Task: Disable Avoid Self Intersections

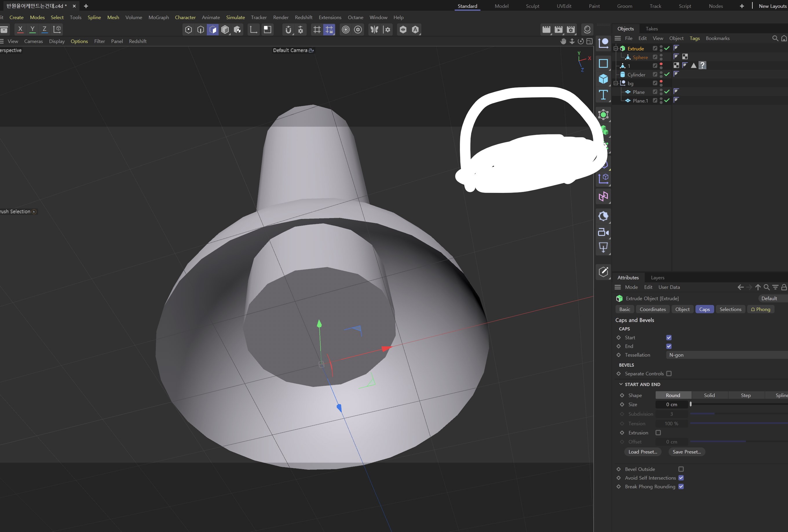Action: tap(681, 478)
